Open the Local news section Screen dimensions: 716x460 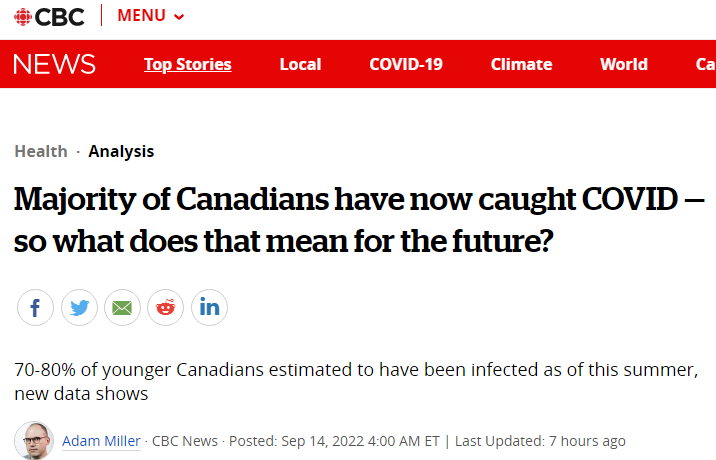pos(300,64)
